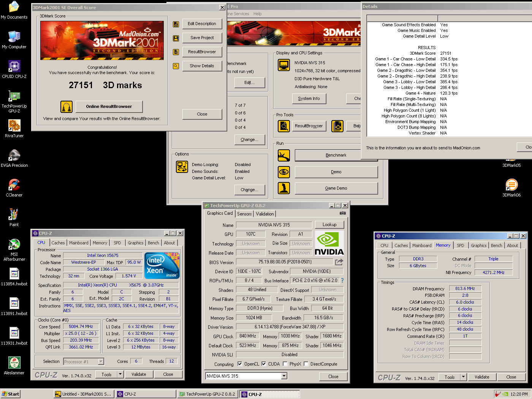The height and width of the screenshot is (399, 532).
Task: Click the Lookup button in GPU-Z
Action: pos(329,225)
